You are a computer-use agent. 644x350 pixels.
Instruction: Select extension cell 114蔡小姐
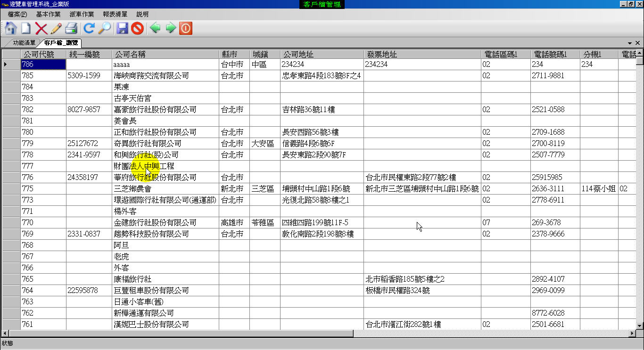[x=599, y=188]
